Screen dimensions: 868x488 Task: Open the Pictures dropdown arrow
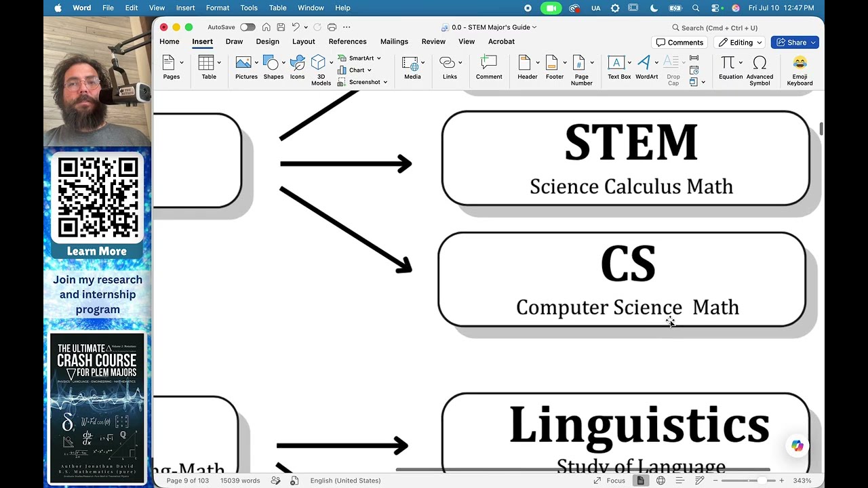coord(256,62)
